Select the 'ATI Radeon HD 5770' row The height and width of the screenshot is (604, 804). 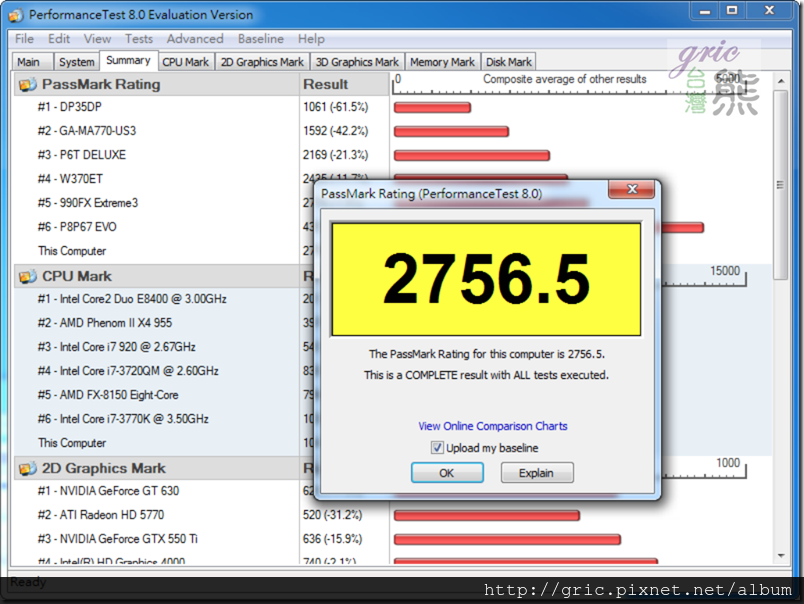(100, 515)
